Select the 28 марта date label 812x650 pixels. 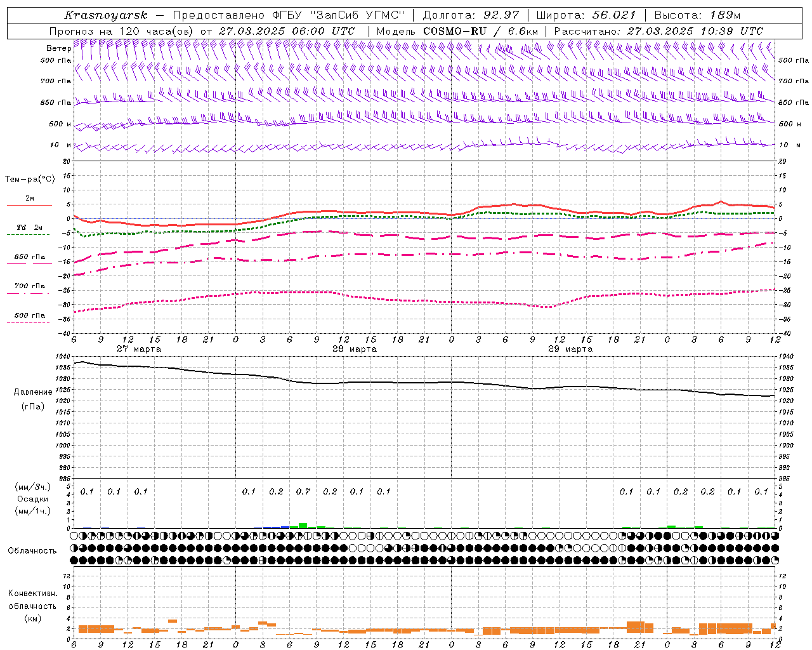pyautogui.click(x=355, y=349)
